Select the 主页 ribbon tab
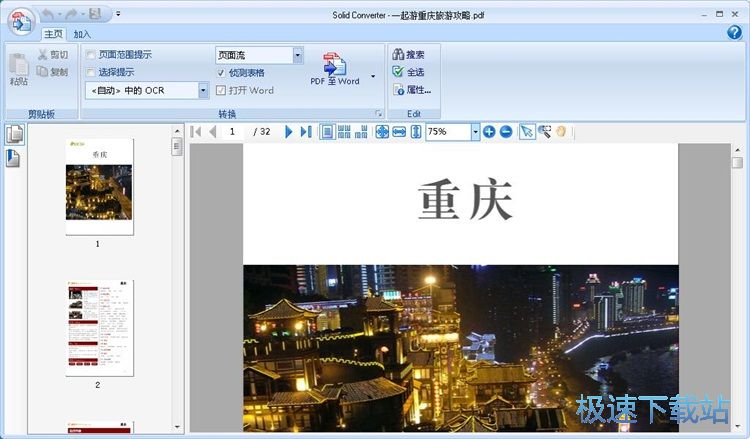Image resolution: width=750 pixels, height=439 pixels. click(52, 34)
